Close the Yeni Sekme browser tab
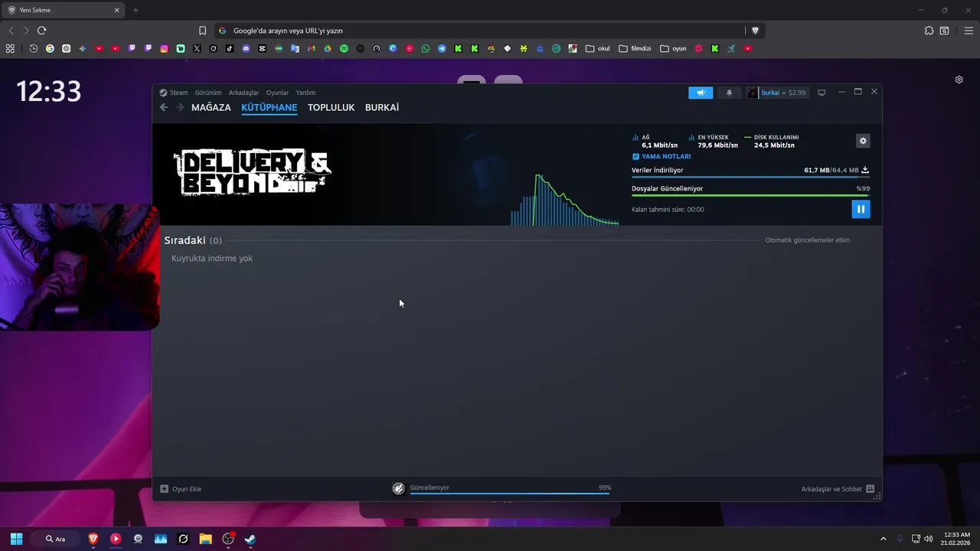This screenshot has height=551, width=980. coord(117,10)
